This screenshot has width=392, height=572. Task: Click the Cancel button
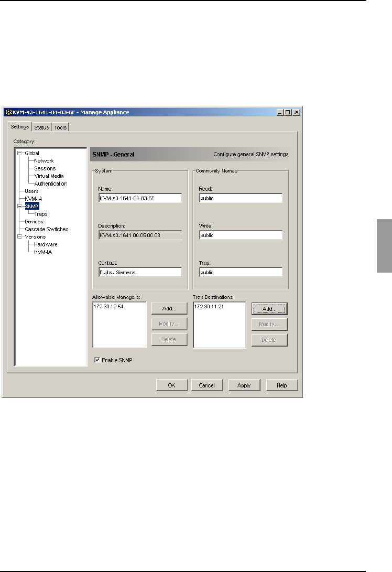[x=207, y=385]
